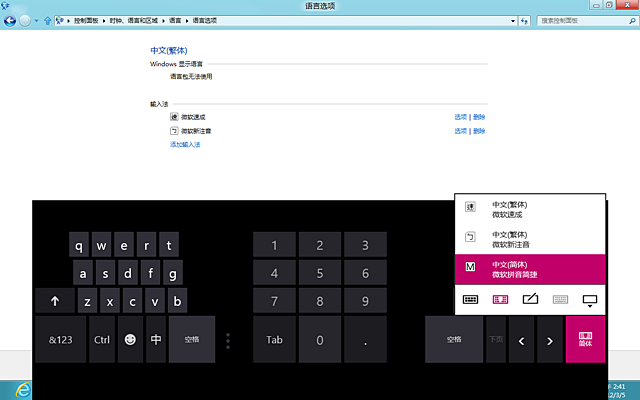
Task: Click 删除 for 微软速成
Action: (x=479, y=117)
